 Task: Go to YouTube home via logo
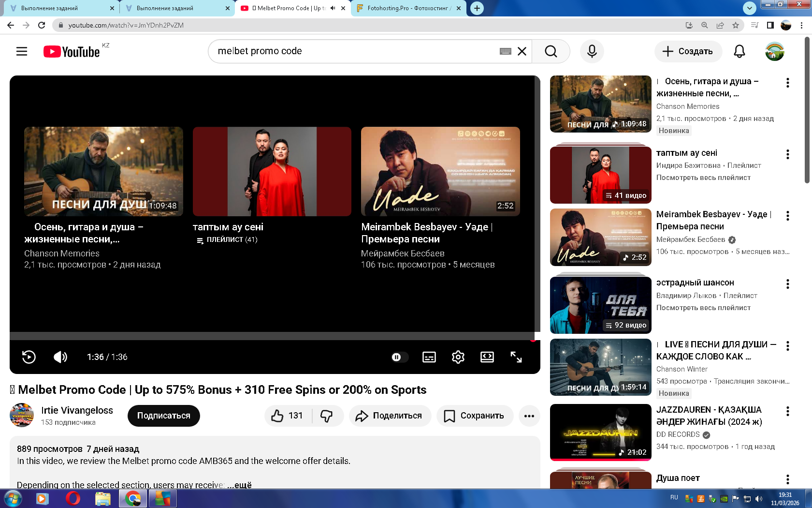[x=72, y=51]
